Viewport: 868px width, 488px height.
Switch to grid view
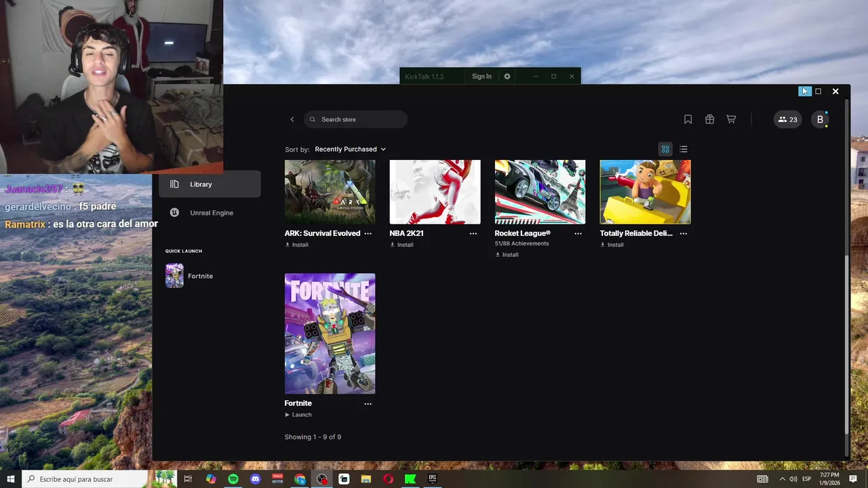(665, 149)
